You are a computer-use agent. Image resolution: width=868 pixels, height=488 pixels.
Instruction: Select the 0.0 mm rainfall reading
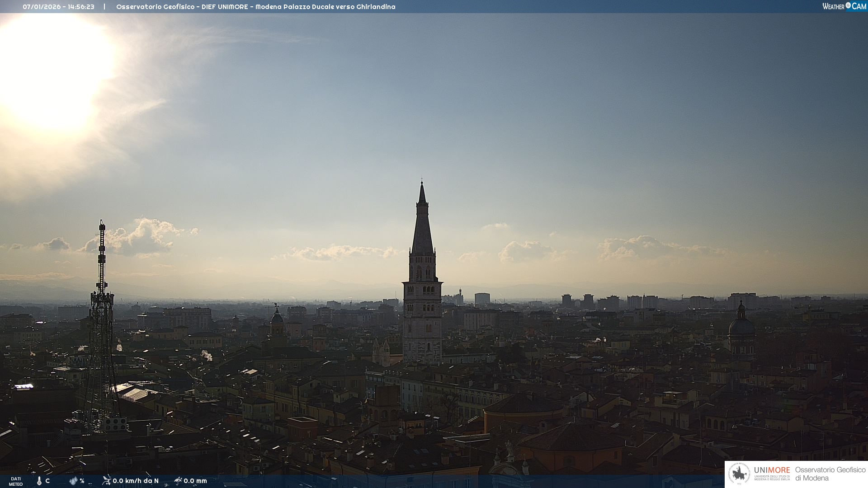pyautogui.click(x=195, y=481)
